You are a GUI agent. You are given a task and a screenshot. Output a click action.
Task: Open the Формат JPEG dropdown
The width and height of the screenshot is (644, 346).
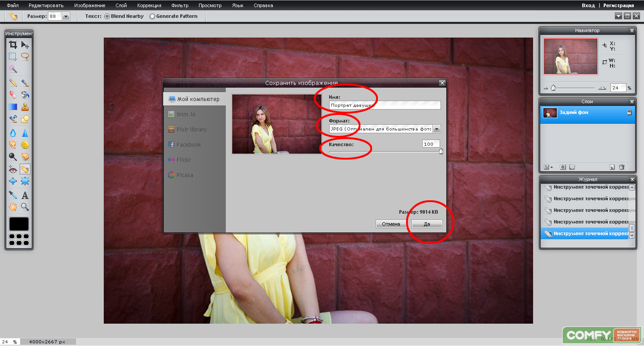385,129
